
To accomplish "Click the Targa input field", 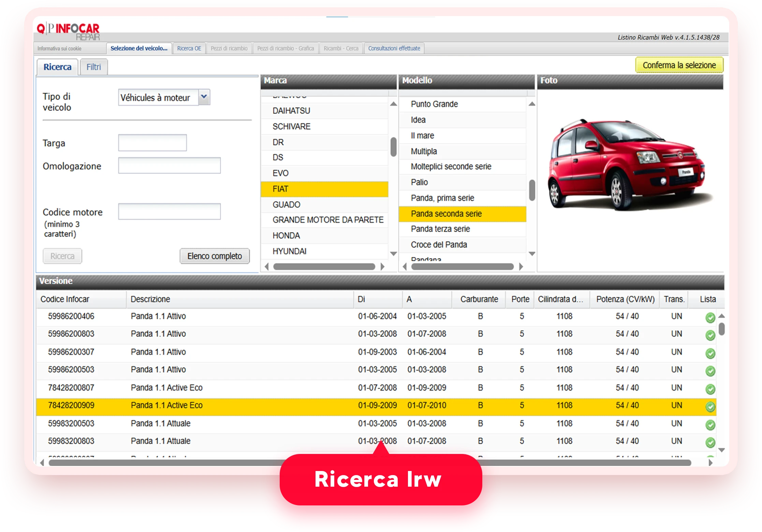I will click(152, 143).
